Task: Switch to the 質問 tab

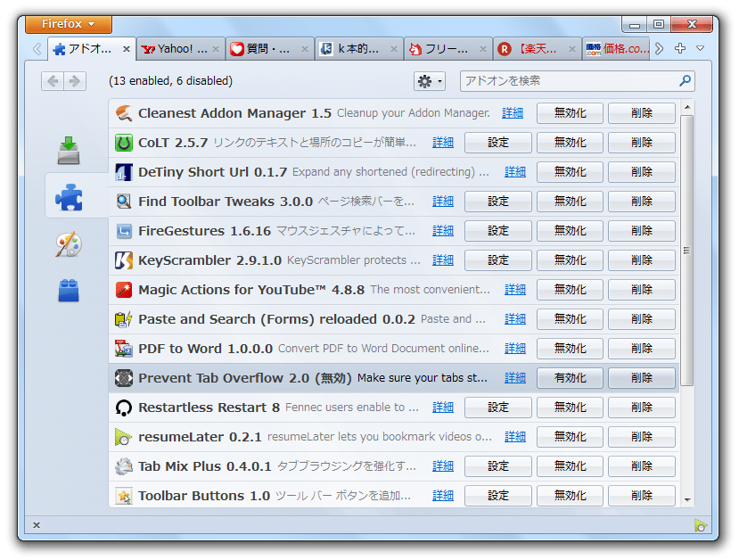Action: 269,48
